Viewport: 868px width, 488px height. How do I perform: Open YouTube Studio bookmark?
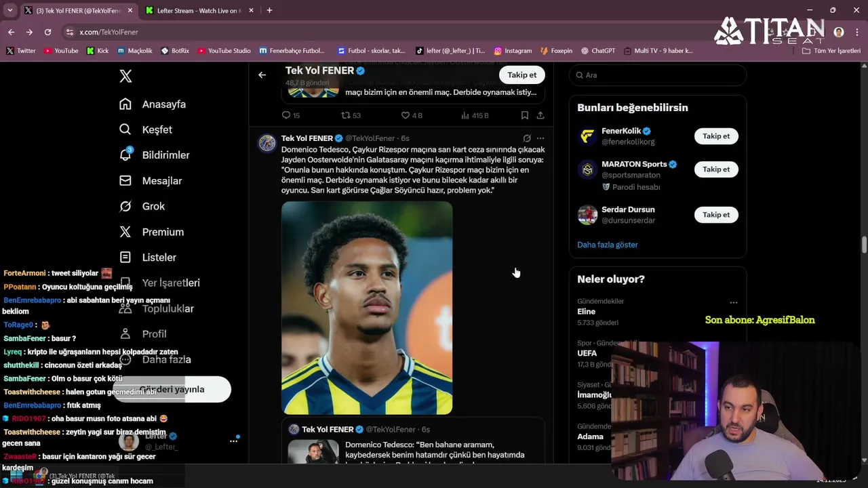224,51
